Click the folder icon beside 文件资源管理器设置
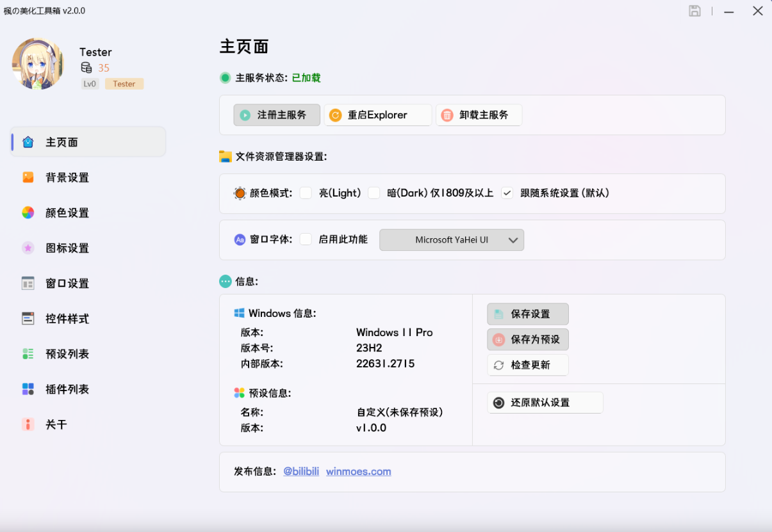Image resolution: width=772 pixels, height=532 pixels. pos(226,156)
